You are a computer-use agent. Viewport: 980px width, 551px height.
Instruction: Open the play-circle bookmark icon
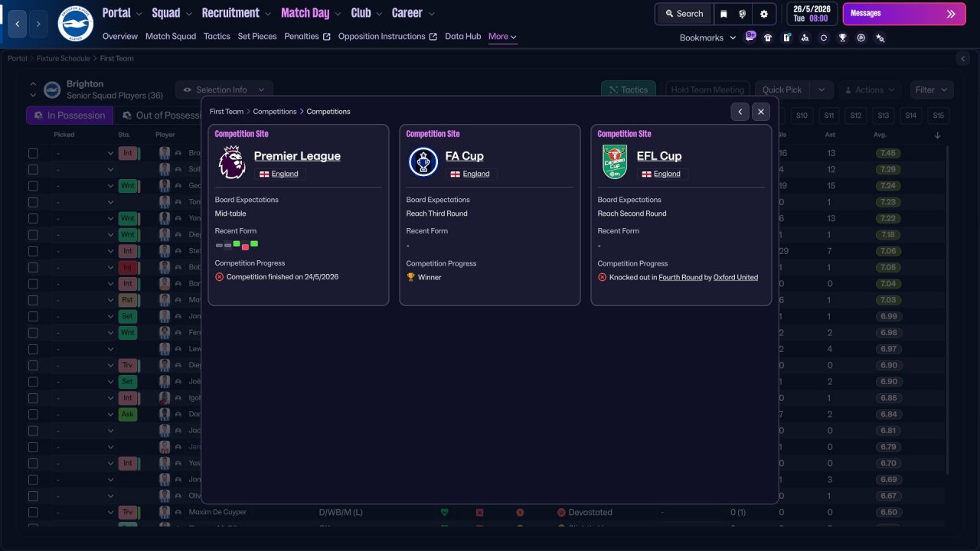coord(861,37)
